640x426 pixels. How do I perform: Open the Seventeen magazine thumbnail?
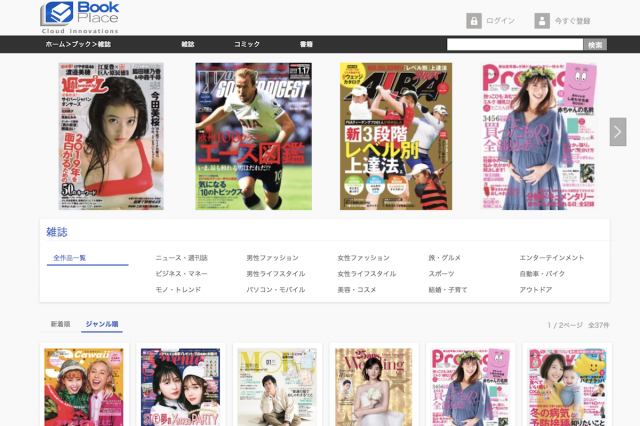180,387
